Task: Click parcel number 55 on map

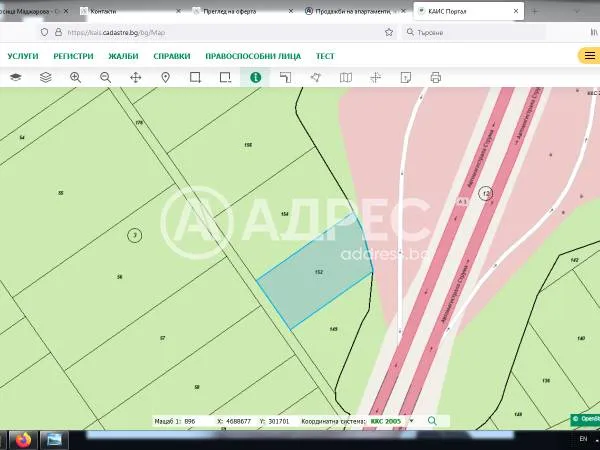Action: pos(60,193)
